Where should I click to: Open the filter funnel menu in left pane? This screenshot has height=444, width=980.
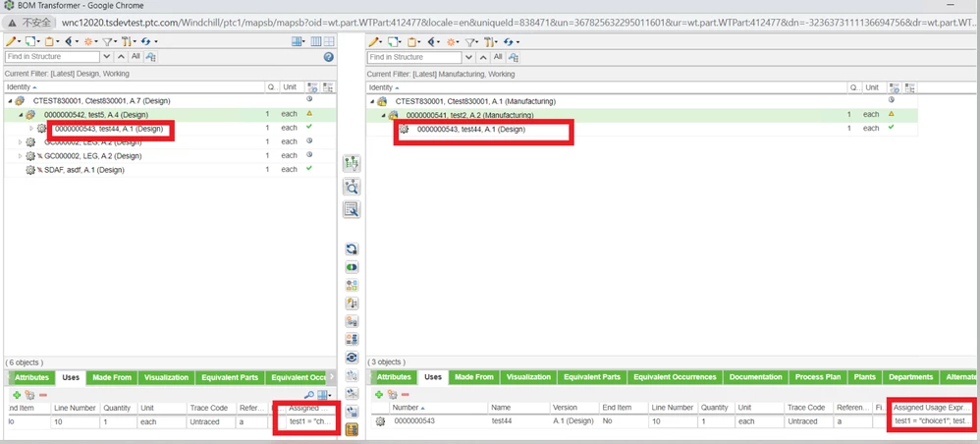pos(109,41)
